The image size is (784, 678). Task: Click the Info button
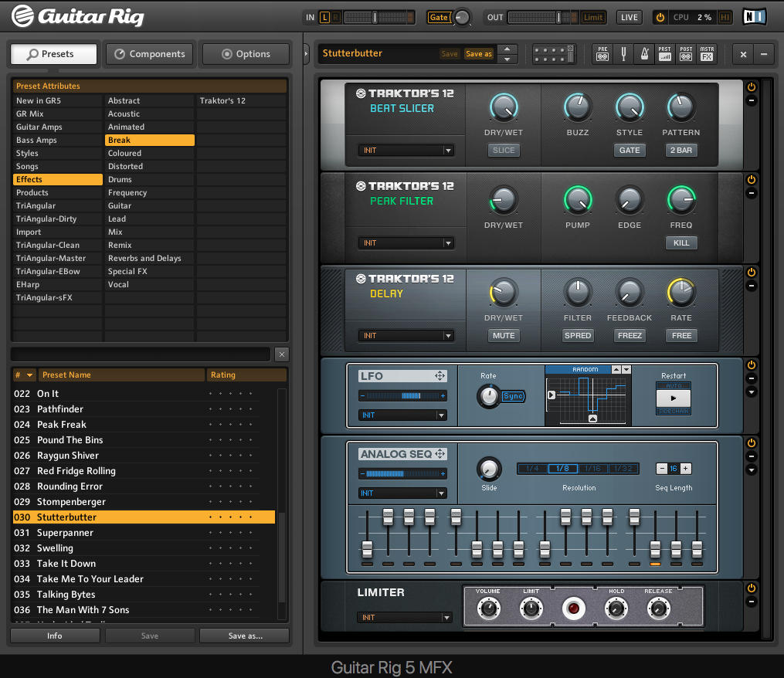(55, 636)
